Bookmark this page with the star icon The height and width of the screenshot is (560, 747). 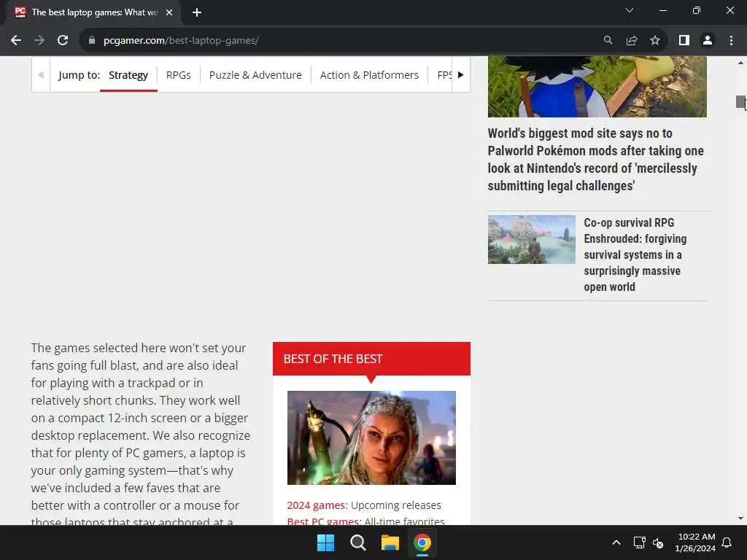click(655, 41)
